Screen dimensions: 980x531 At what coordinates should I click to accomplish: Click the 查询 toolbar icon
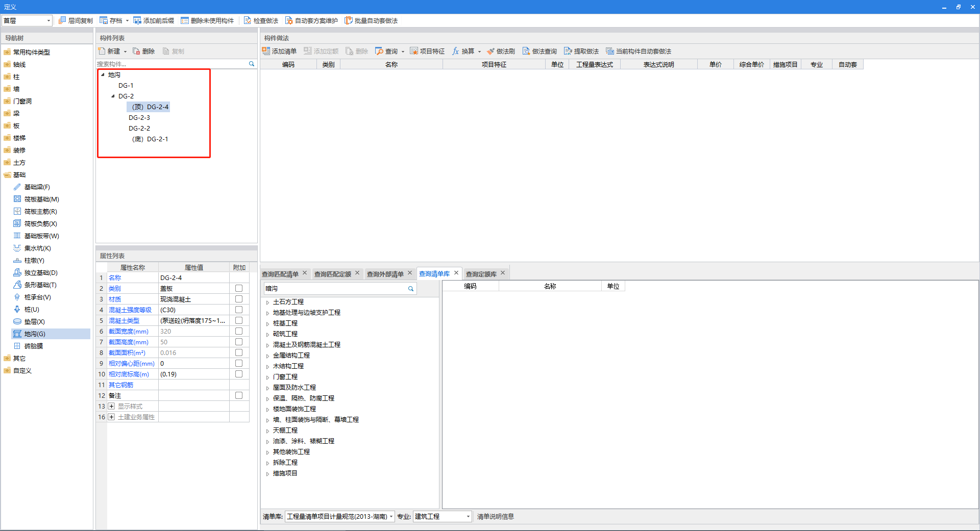point(379,51)
